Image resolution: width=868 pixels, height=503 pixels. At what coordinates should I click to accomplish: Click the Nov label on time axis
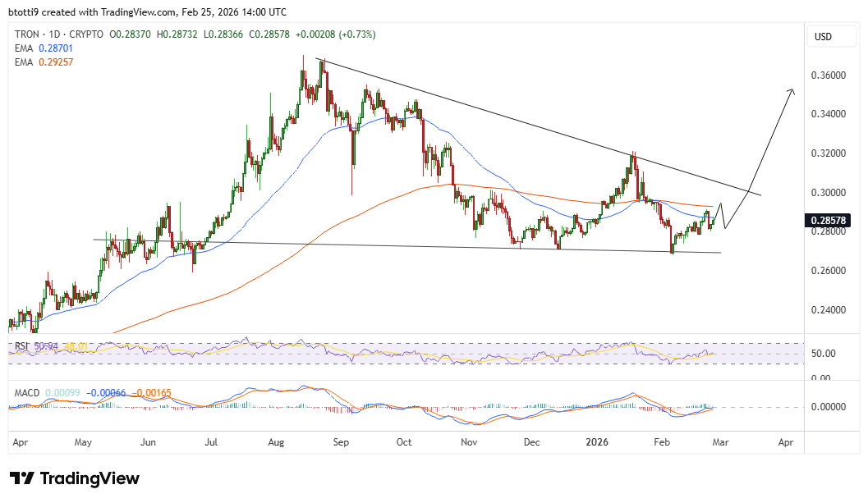(469, 441)
